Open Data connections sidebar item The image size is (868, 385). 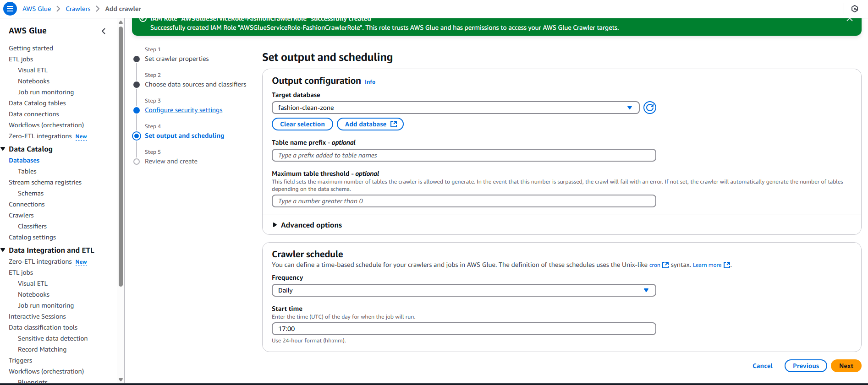34,114
